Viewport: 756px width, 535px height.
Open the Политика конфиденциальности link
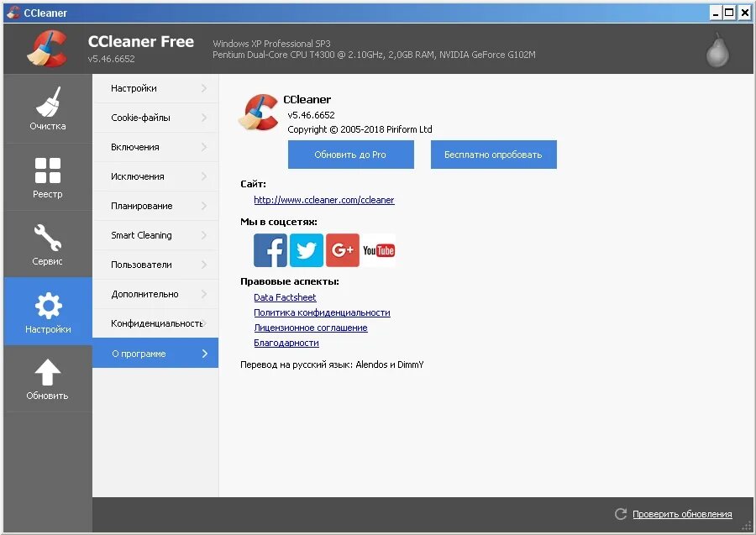[322, 312]
